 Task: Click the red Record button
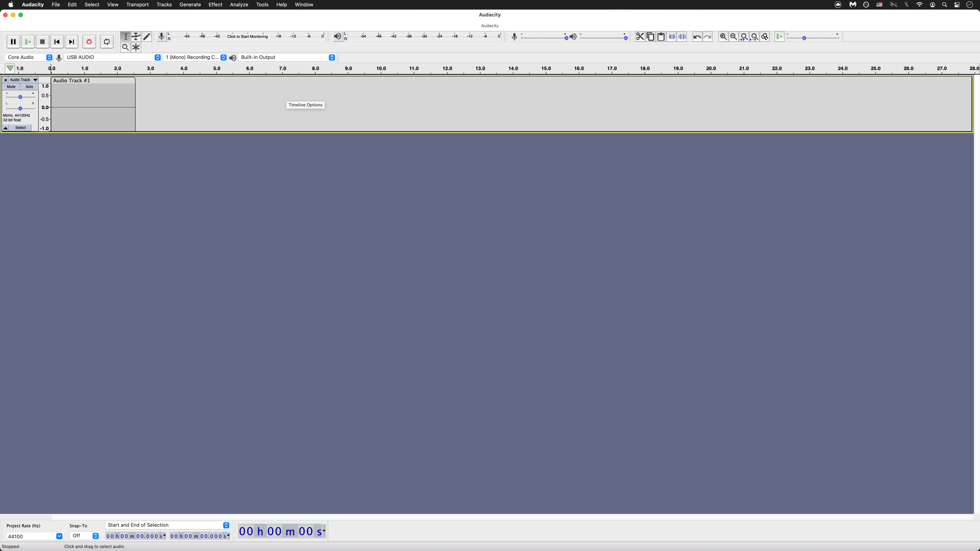pyautogui.click(x=89, y=42)
